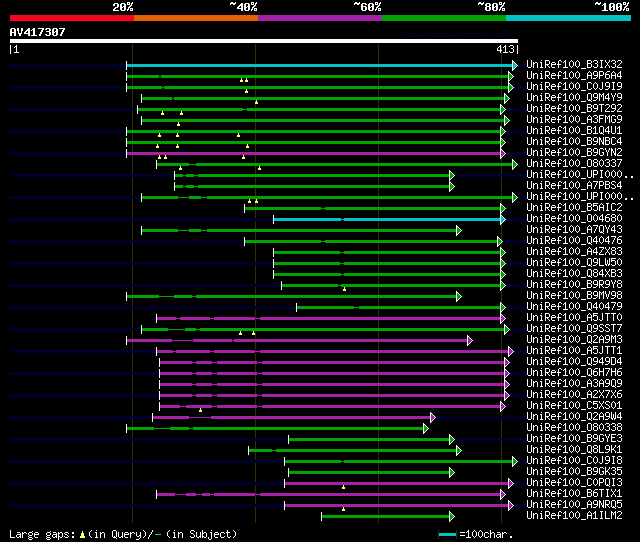Click the query end position 413
This screenshot has height=542, width=640.
point(505,49)
